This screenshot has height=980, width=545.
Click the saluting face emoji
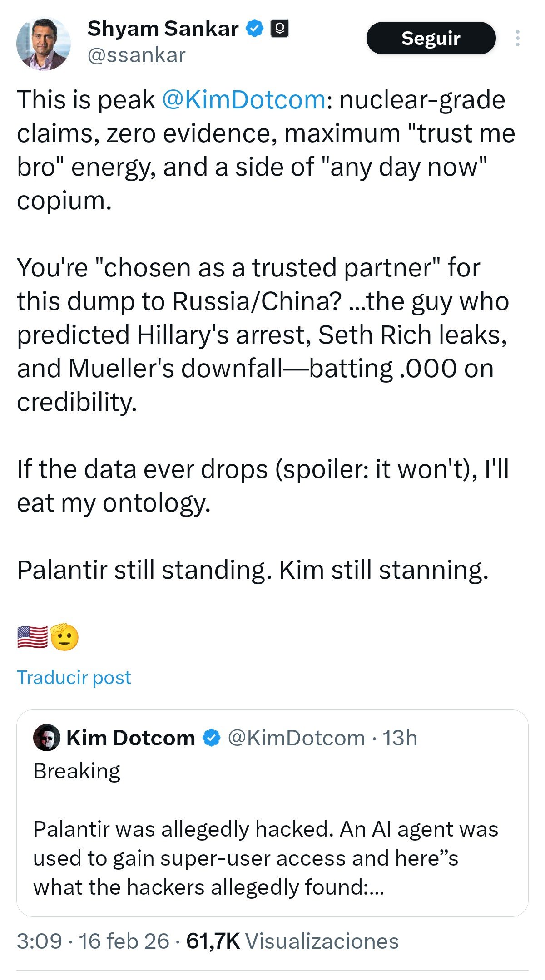pos(64,637)
